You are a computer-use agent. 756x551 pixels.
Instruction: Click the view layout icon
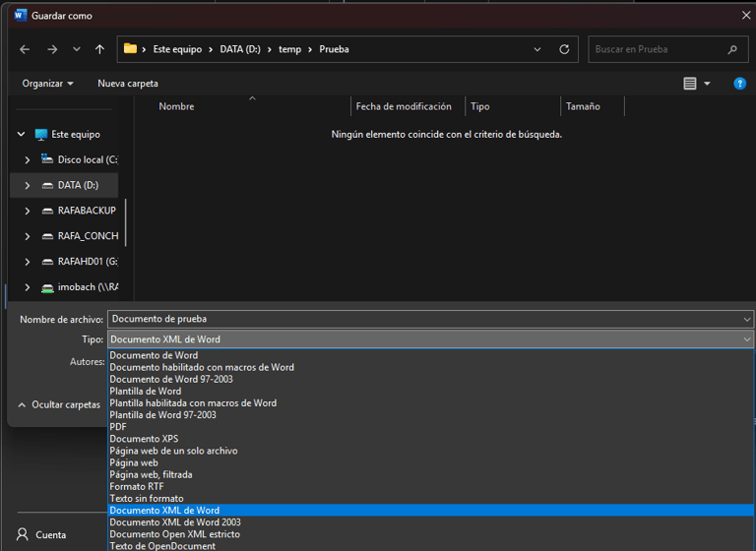click(690, 84)
